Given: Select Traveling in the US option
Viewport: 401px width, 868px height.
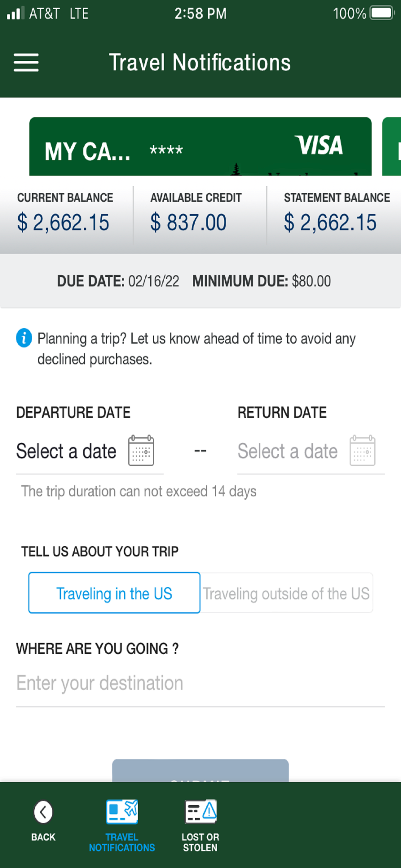Looking at the screenshot, I should [x=114, y=593].
